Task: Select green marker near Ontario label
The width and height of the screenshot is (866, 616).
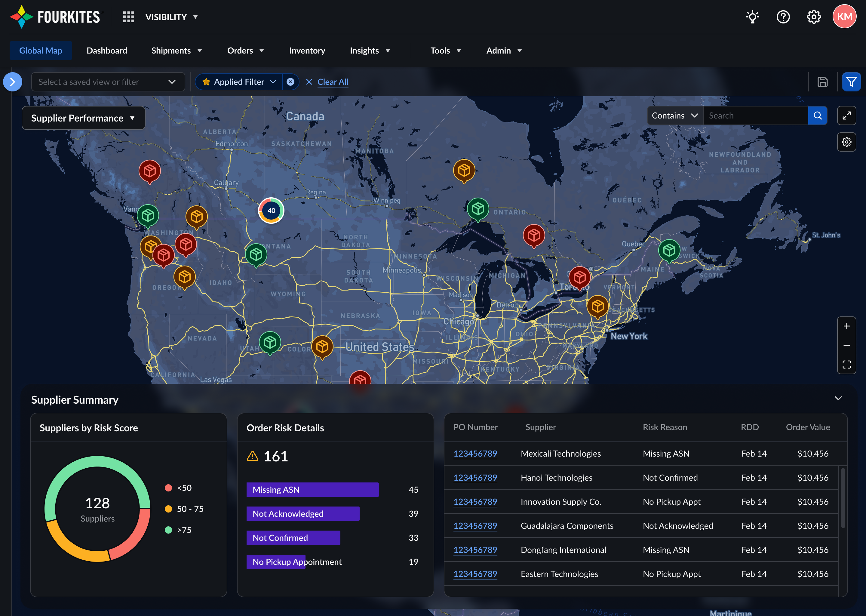Action: coord(478,209)
